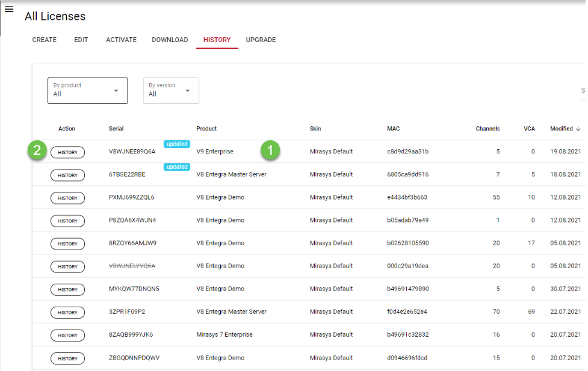Open the hamburger navigation menu
588x371 pixels.
tap(9, 9)
